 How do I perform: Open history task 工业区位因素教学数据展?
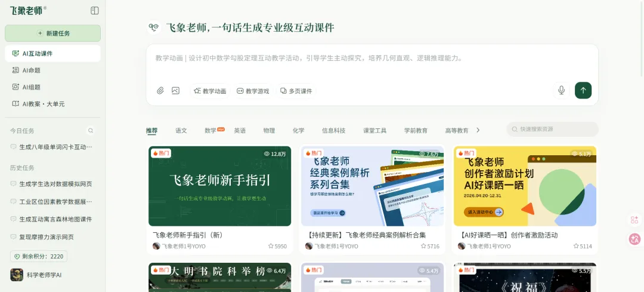coord(52,201)
